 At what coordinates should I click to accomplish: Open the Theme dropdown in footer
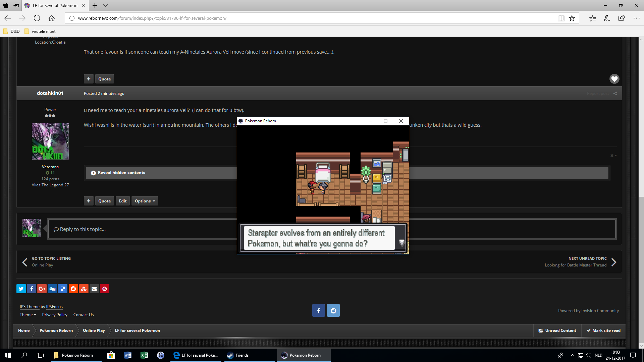(x=28, y=315)
